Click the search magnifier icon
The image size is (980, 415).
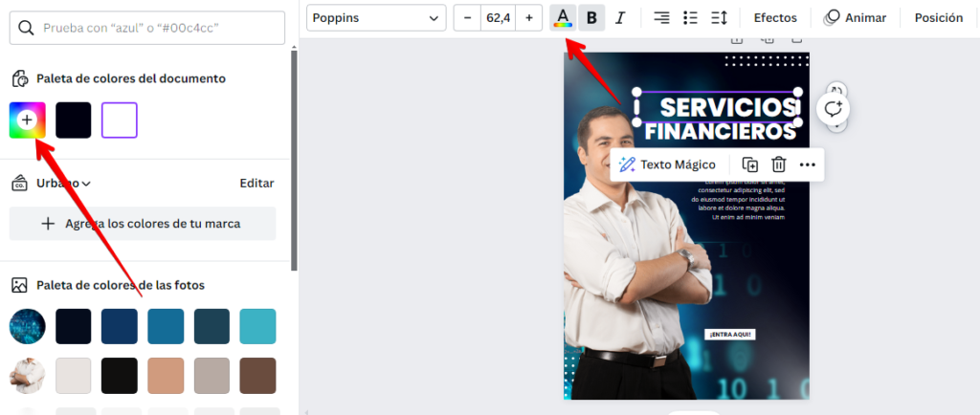[x=26, y=28]
